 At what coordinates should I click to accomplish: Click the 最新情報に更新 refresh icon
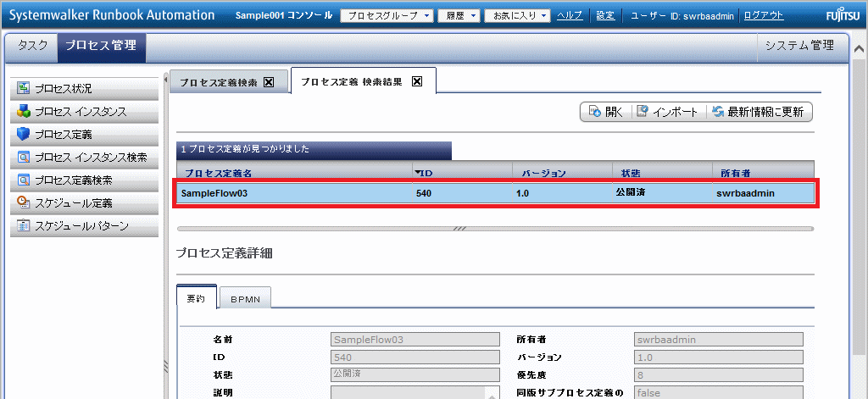point(718,112)
